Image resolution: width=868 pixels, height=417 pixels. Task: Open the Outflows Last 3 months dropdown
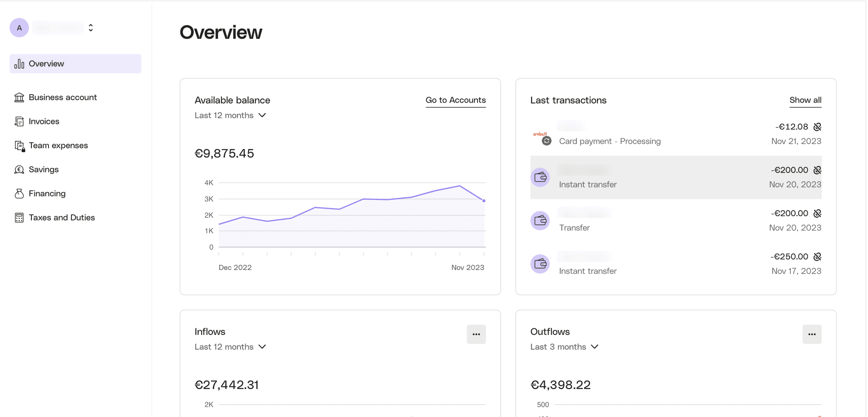tap(564, 347)
